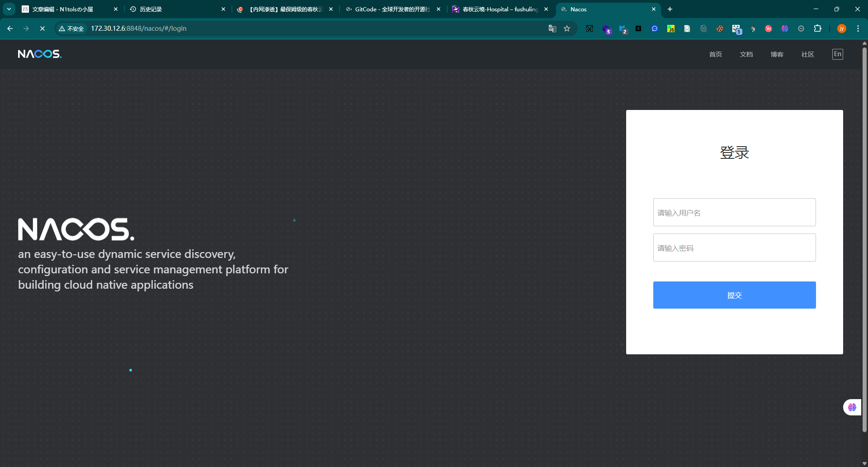868x467 pixels.
Task: Open the translate page icon
Action: pos(552,29)
